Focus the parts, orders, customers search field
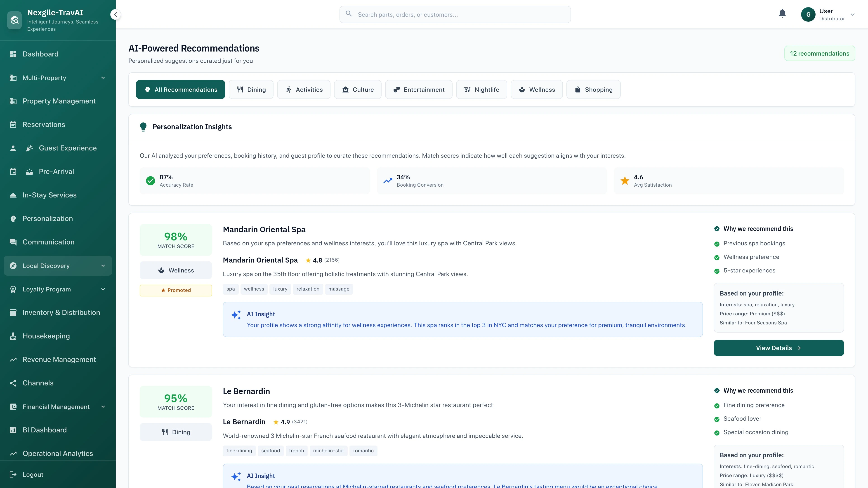This screenshot has height=488, width=868. 455,14
